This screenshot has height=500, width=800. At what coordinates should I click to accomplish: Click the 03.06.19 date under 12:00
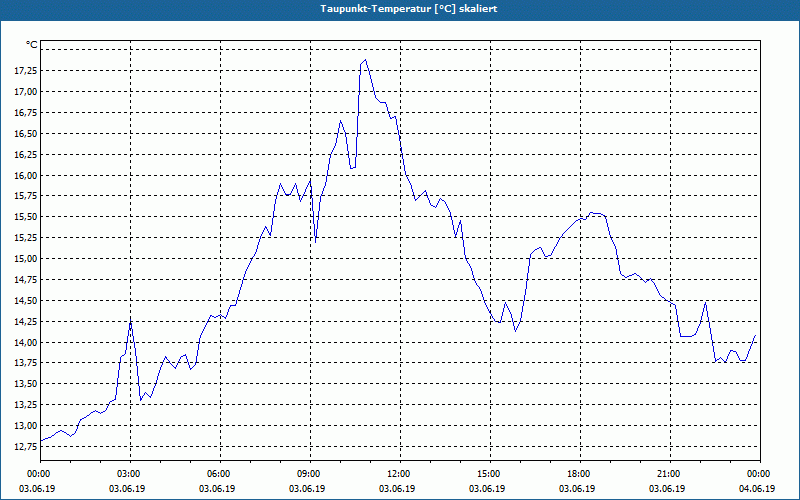(397, 489)
